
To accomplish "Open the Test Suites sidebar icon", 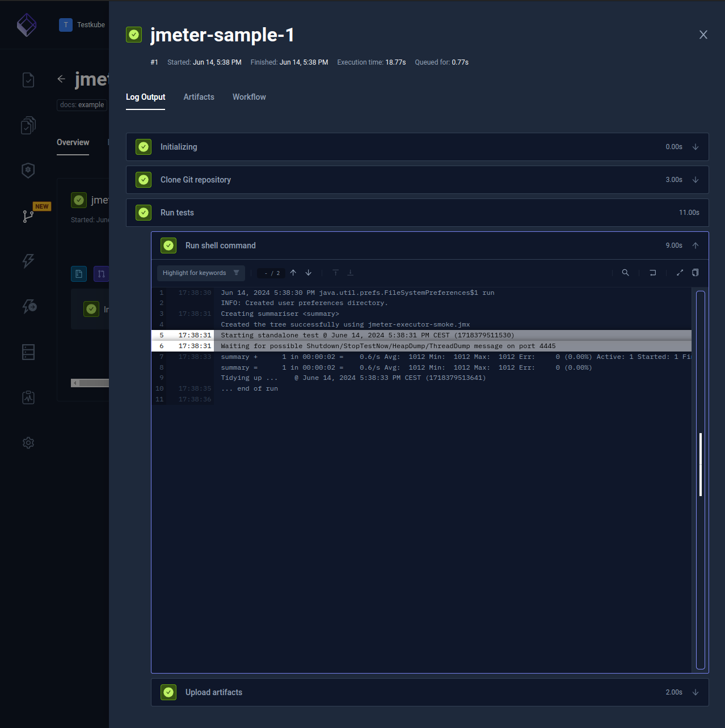I will click(28, 125).
